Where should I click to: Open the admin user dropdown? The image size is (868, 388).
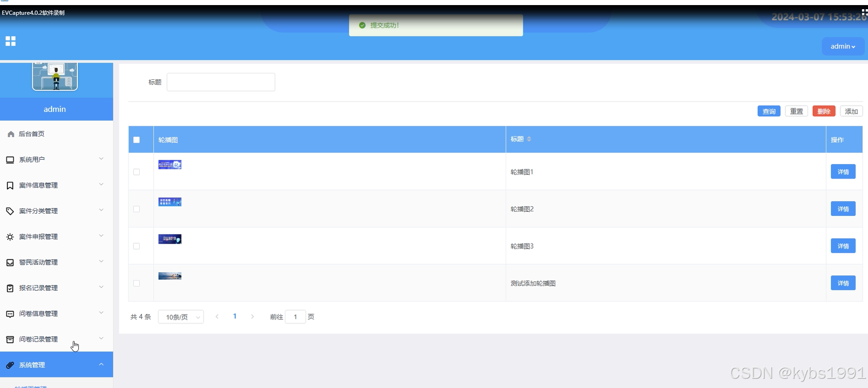point(843,46)
